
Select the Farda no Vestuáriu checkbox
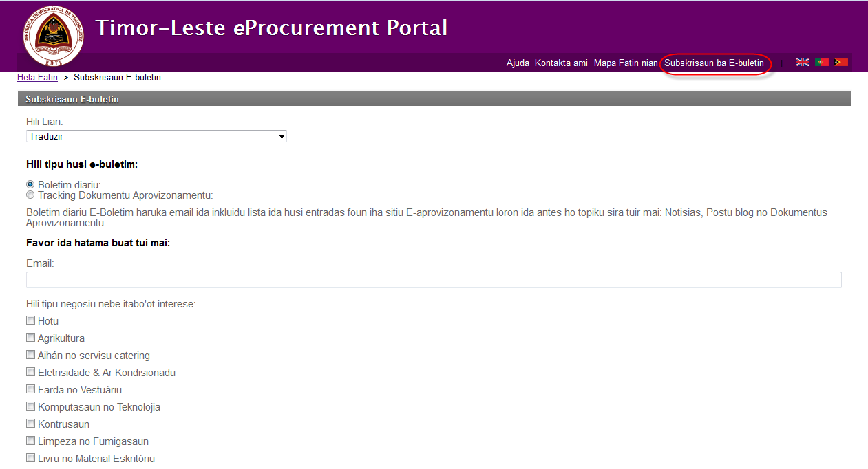[x=30, y=389]
